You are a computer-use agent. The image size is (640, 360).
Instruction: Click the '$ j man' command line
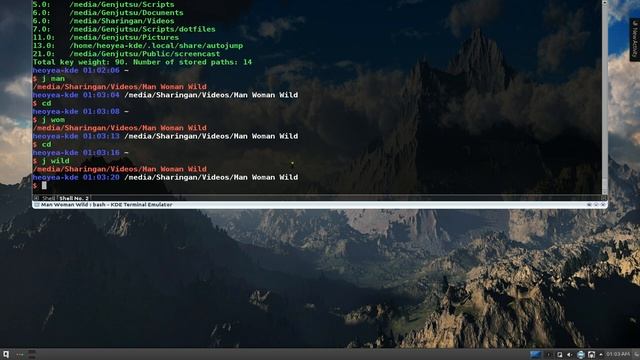click(49, 78)
